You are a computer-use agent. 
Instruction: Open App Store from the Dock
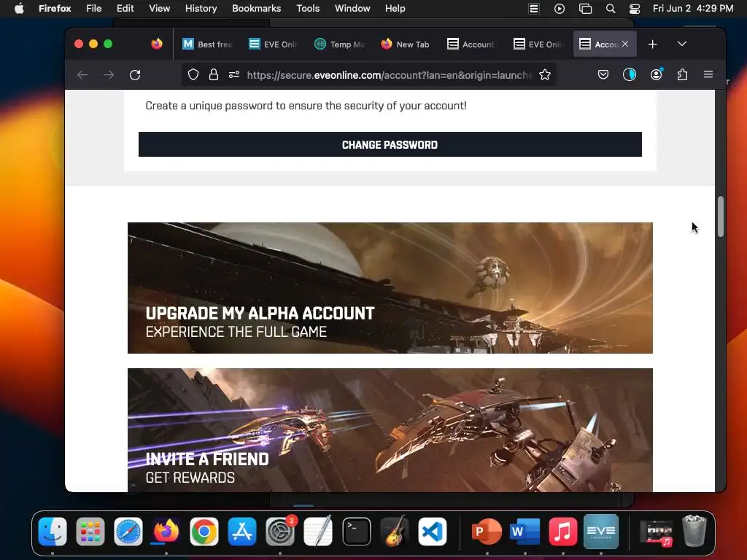pos(242,532)
